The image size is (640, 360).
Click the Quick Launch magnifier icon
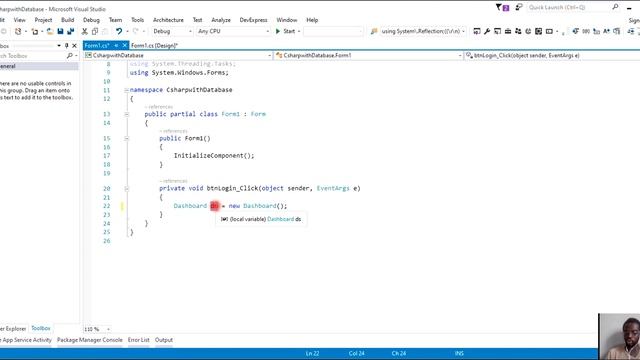click(x=616, y=7)
